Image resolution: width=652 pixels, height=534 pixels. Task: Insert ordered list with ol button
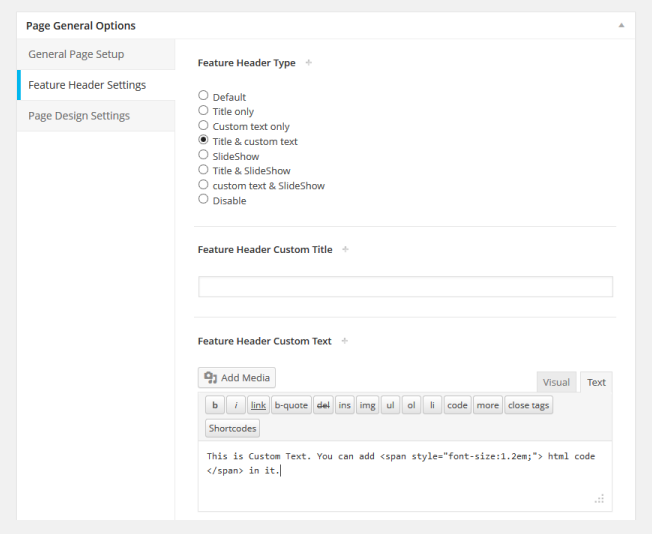pos(411,405)
